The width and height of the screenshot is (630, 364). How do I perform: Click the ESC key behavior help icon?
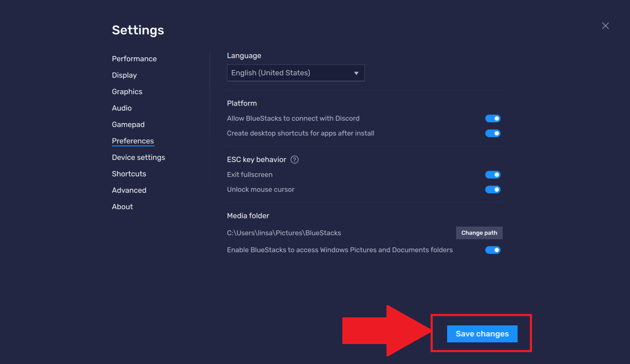coord(294,160)
